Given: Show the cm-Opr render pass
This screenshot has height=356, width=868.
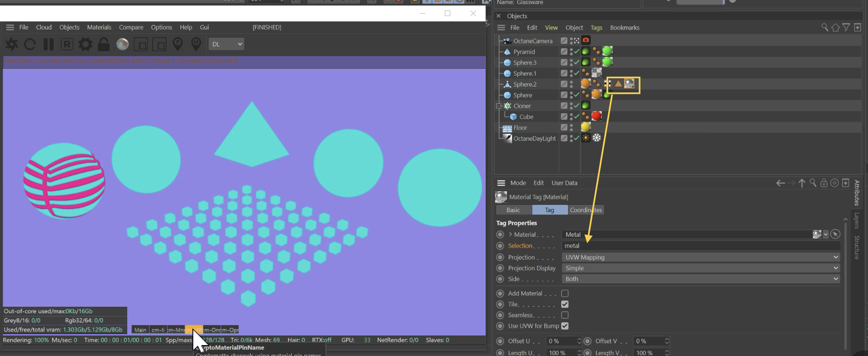Looking at the screenshot, I should pos(230,330).
